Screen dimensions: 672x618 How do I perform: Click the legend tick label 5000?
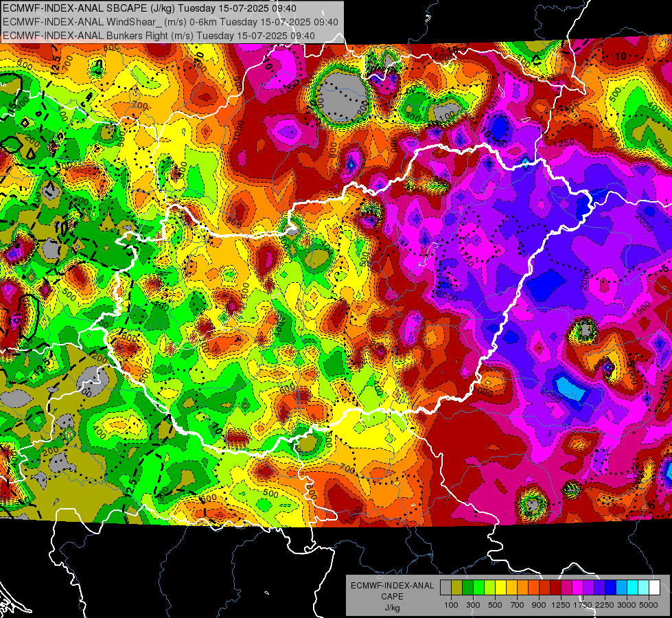[649, 605]
